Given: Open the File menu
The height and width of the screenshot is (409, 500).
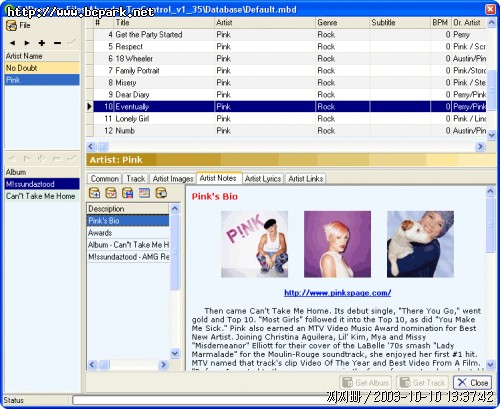Looking at the screenshot, I should [x=18, y=25].
